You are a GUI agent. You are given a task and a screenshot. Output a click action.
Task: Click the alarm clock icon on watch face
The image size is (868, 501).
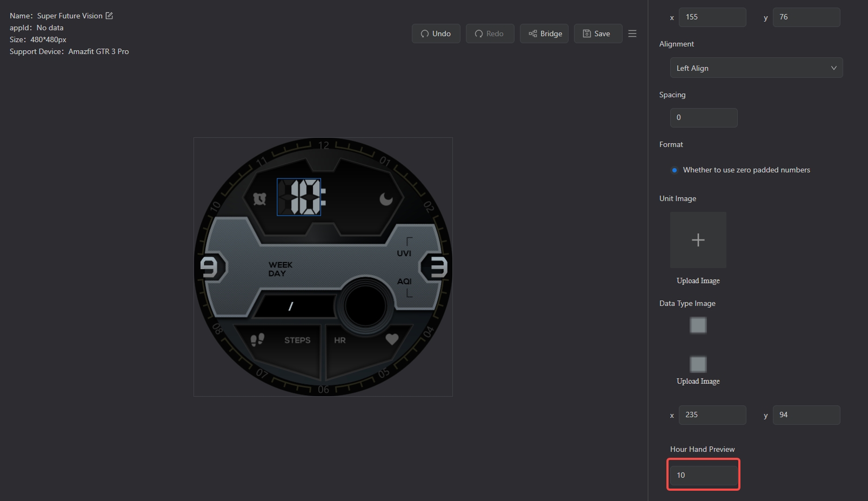pos(260,199)
